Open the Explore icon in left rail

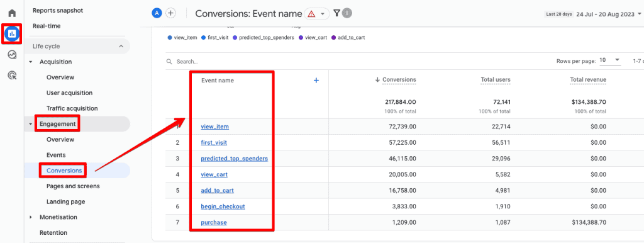[x=12, y=54]
